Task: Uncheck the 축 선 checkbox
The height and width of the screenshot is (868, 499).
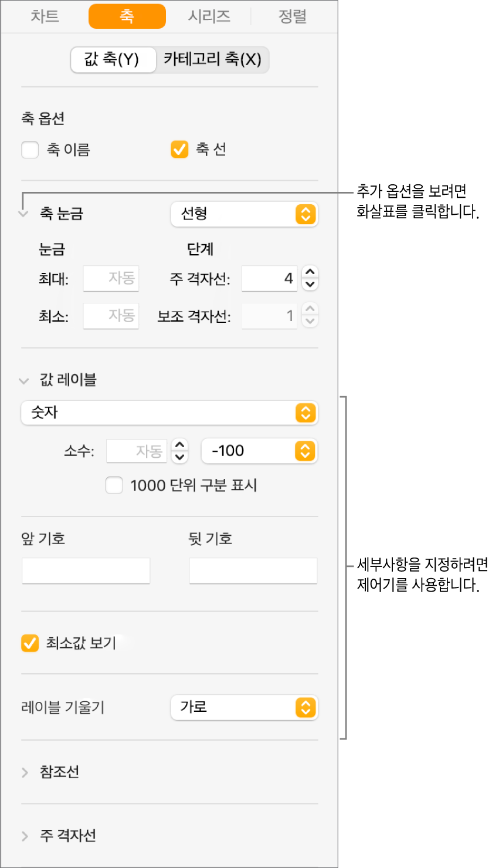Action: coord(179,150)
